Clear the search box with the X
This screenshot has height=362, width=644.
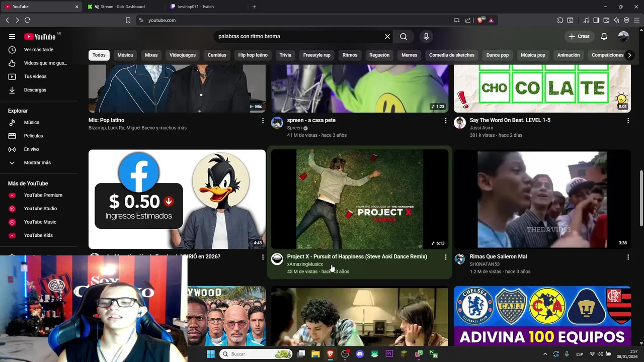pos(387,36)
